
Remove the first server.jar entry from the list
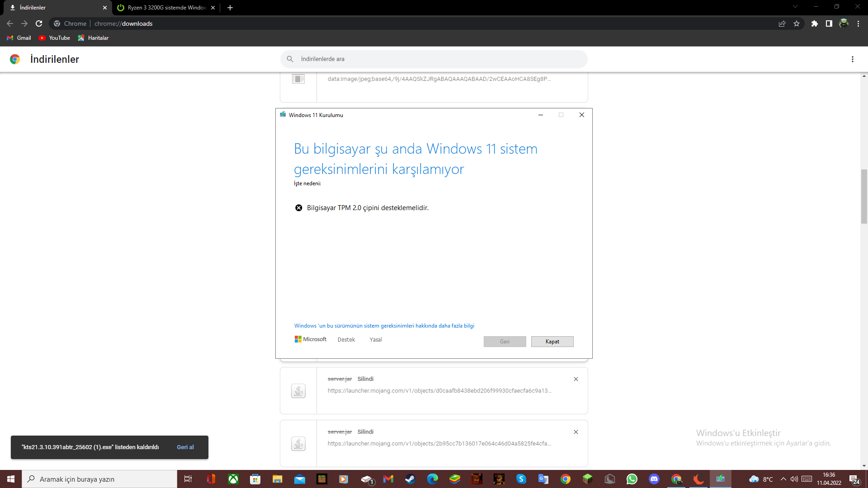576,379
